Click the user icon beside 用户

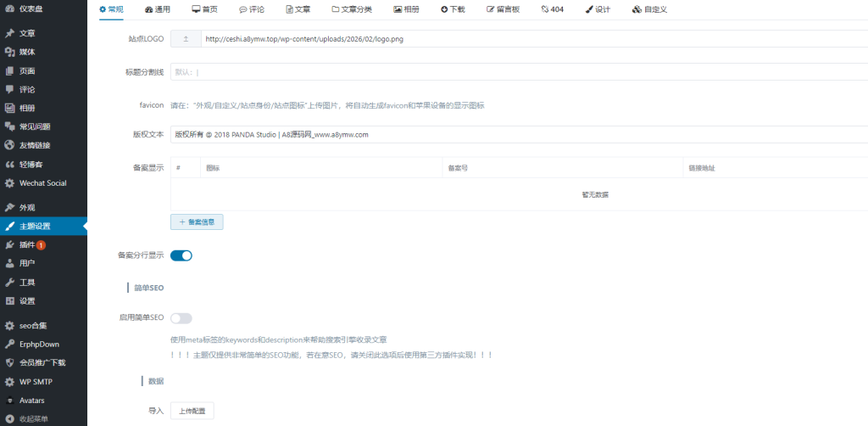[x=9, y=263]
